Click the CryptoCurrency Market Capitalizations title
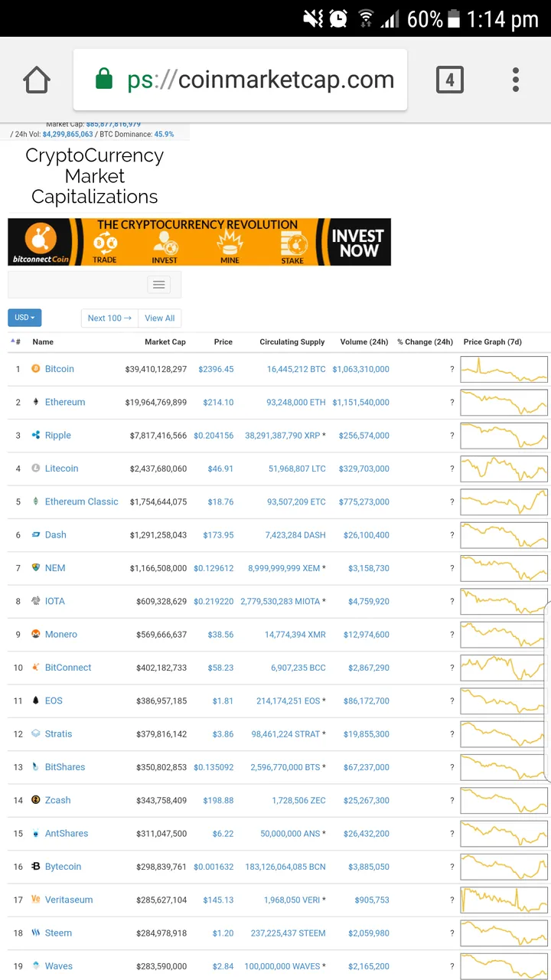Viewport: 551px width, 980px height. pos(95,176)
